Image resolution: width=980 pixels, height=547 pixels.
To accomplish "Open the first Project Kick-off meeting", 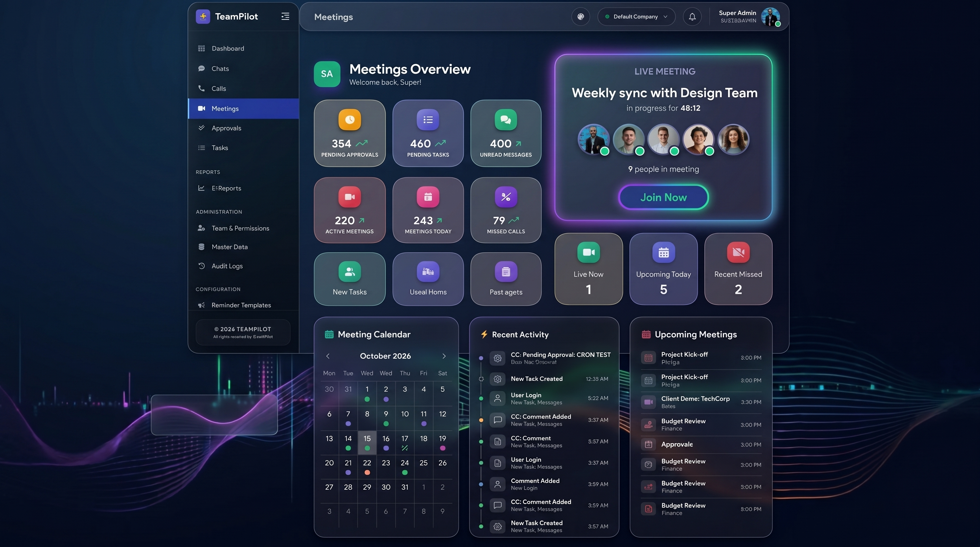I will 701,358.
